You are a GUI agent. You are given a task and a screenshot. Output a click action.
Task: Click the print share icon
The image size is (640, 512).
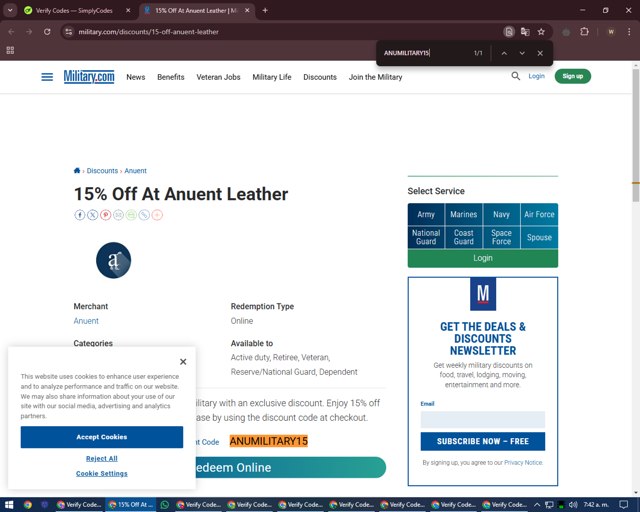point(131,215)
